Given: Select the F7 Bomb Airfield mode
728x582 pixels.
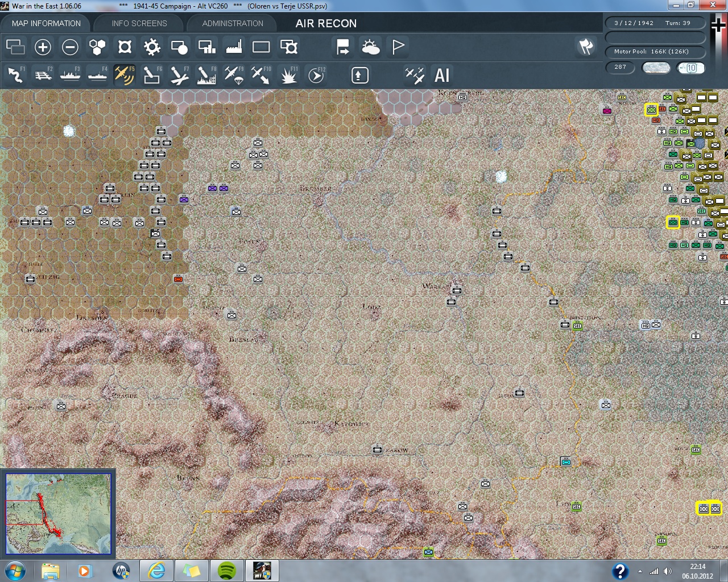Looking at the screenshot, I should pos(179,75).
